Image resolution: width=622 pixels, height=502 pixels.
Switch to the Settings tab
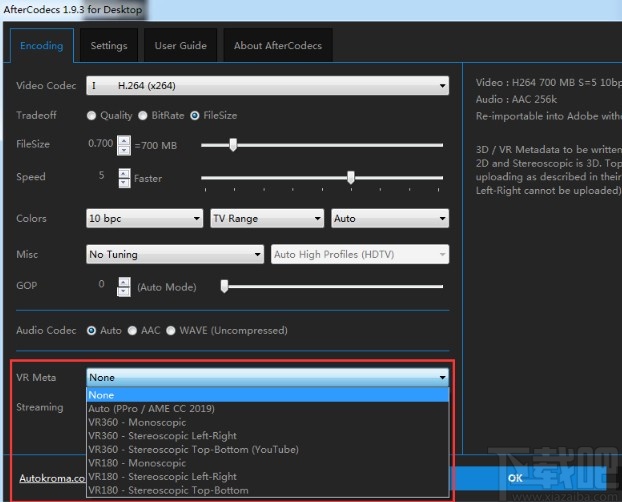109,46
